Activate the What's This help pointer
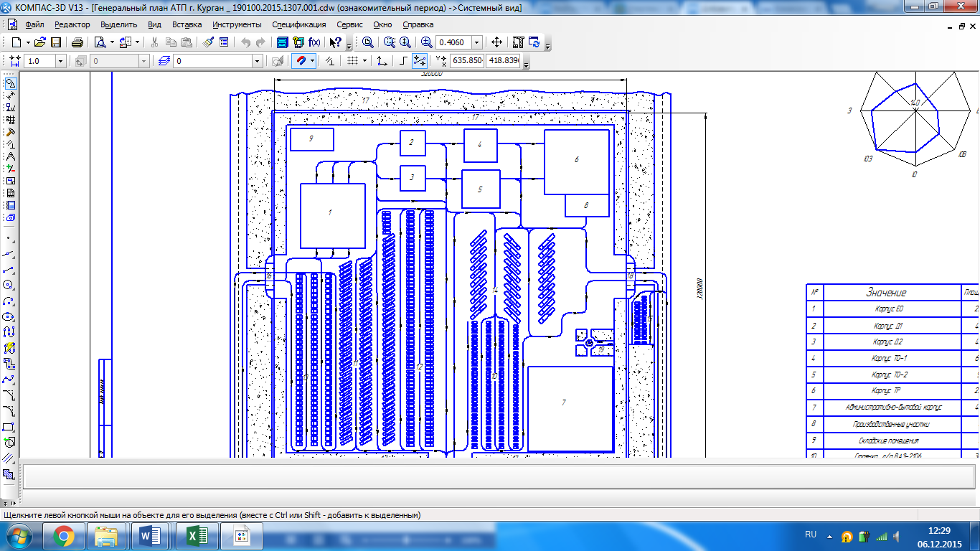The width and height of the screenshot is (980, 551). coord(334,42)
